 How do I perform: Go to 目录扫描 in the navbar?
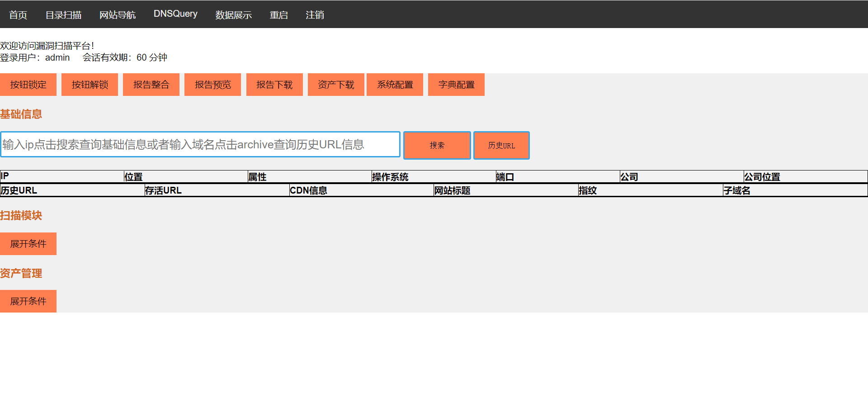(x=63, y=15)
